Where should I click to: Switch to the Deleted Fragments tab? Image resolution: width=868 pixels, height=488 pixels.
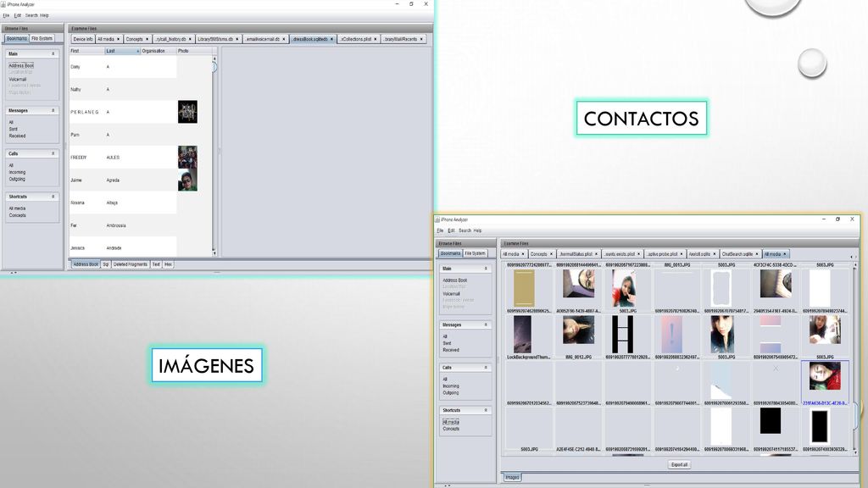pos(130,264)
